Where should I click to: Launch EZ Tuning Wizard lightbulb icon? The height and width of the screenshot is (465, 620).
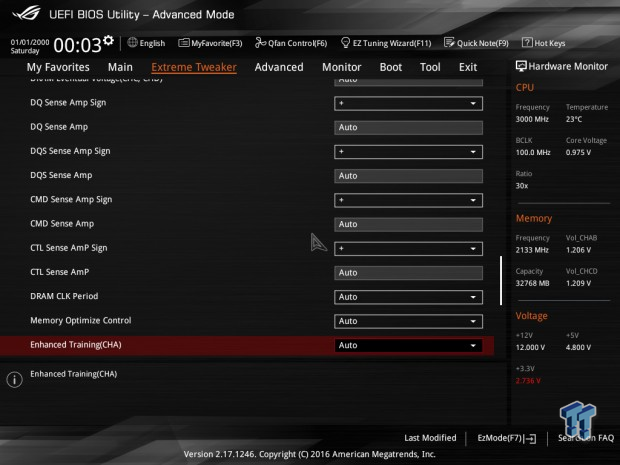[345, 42]
